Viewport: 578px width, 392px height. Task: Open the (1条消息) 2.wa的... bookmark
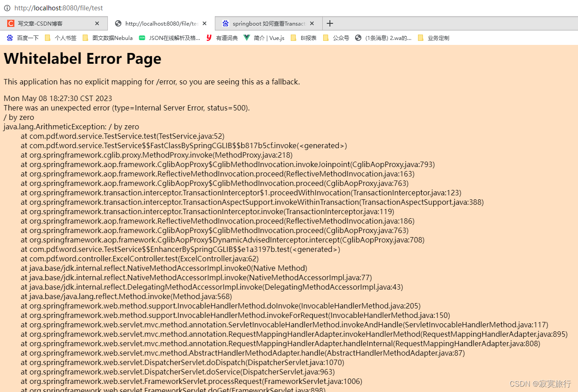click(383, 38)
